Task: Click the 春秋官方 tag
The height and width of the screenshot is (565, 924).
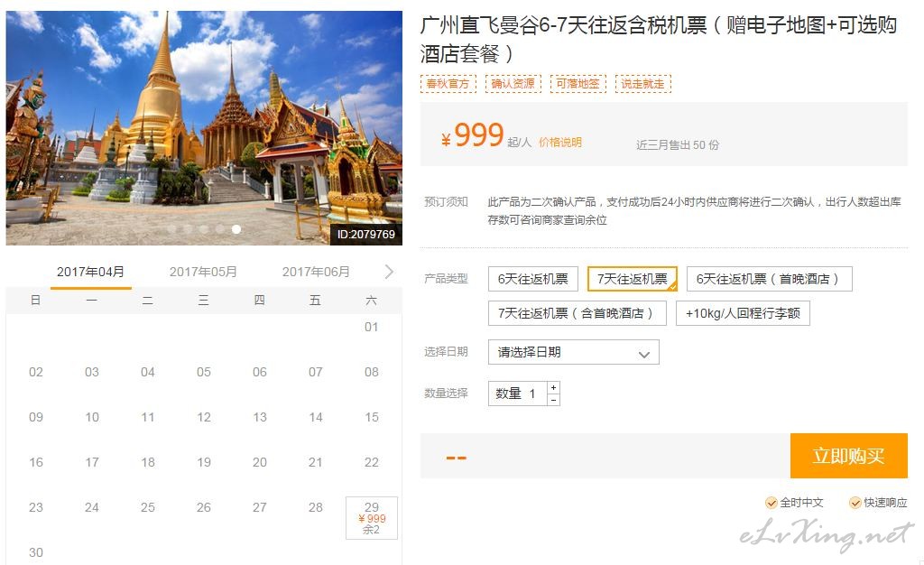Action: (448, 84)
